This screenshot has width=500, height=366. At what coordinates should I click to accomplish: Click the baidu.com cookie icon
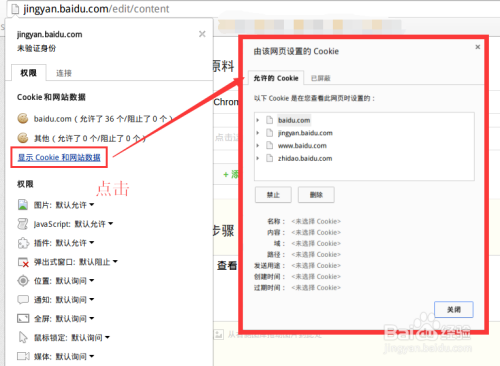click(x=23, y=118)
